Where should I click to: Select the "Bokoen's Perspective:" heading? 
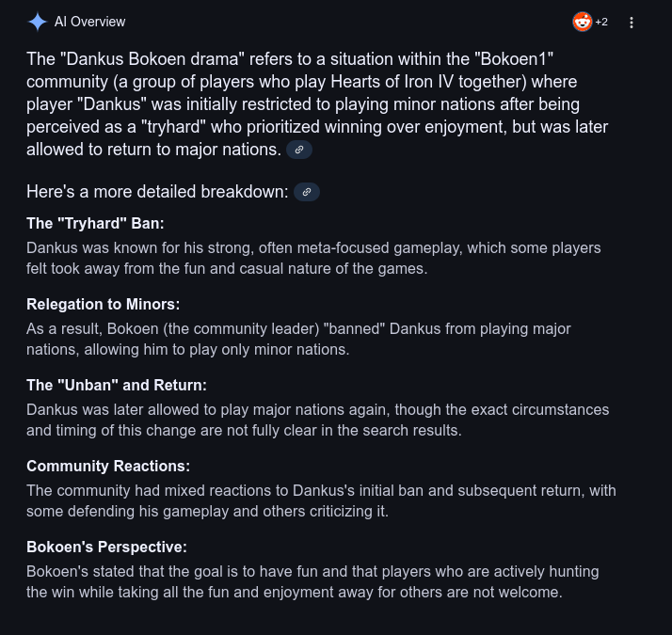(x=106, y=548)
